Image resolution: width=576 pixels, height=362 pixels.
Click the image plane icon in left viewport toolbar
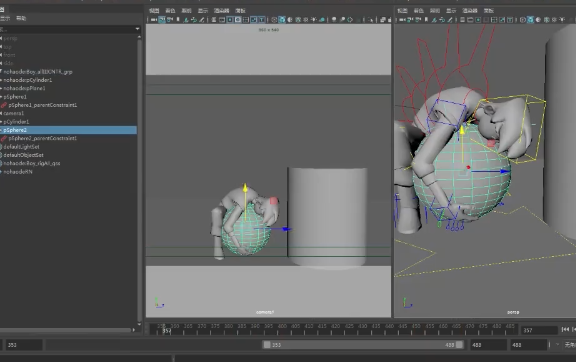coord(186,20)
